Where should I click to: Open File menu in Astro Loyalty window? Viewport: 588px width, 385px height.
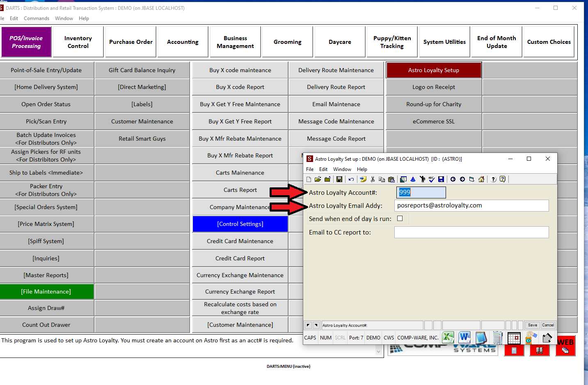pyautogui.click(x=310, y=169)
